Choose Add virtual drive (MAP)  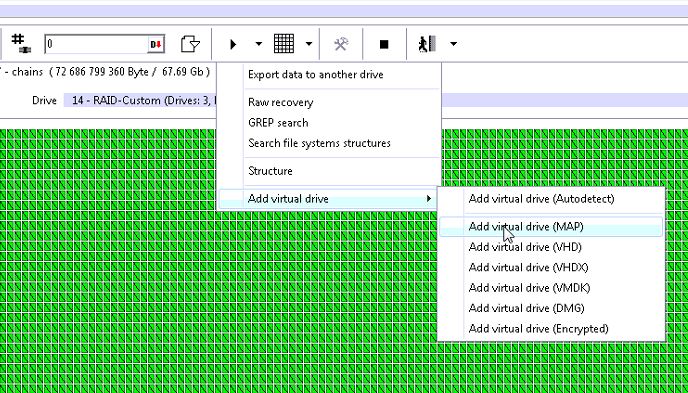(x=551, y=227)
